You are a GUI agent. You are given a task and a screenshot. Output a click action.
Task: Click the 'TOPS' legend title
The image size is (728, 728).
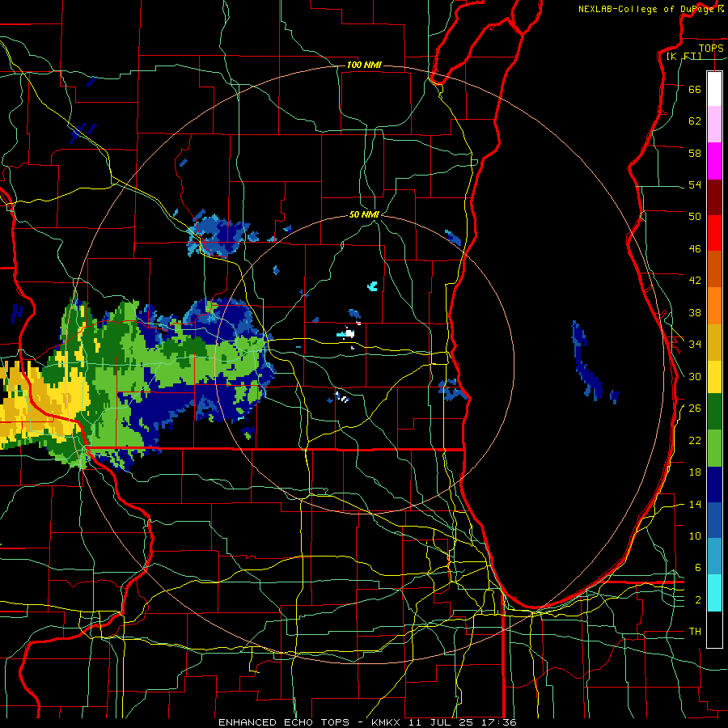[711, 48]
